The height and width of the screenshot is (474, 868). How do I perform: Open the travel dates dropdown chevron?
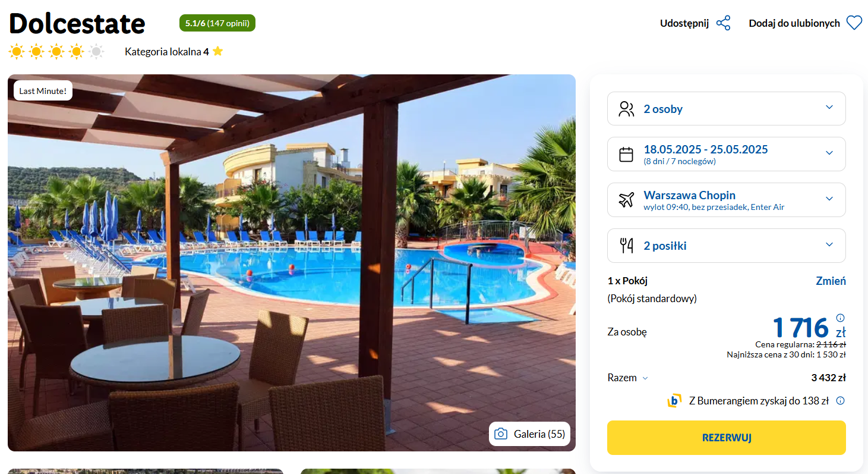click(x=829, y=153)
